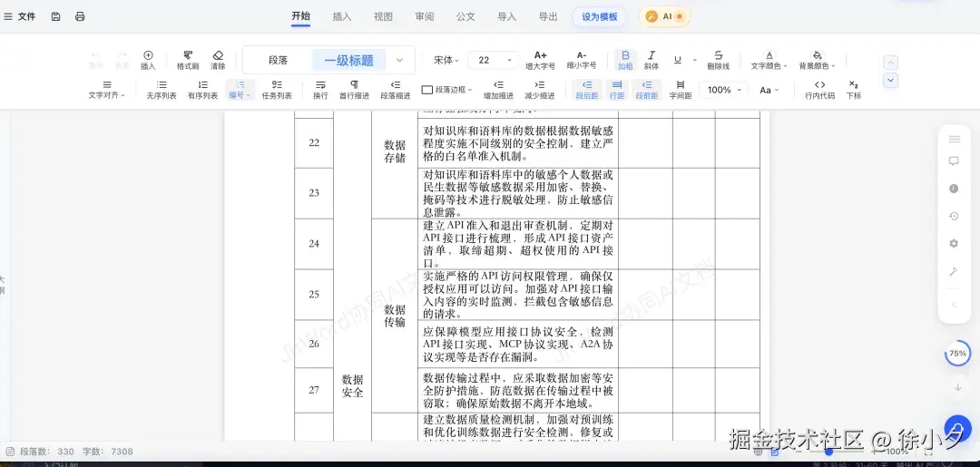This screenshot has height=467, width=980.
Task: Toggle 行距 line spacing option
Action: click(617, 90)
